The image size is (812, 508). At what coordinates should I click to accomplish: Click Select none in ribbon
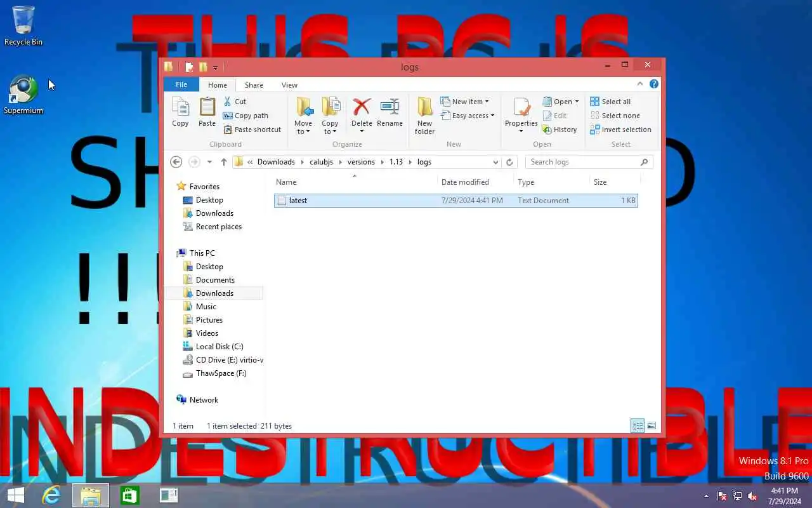615,116
